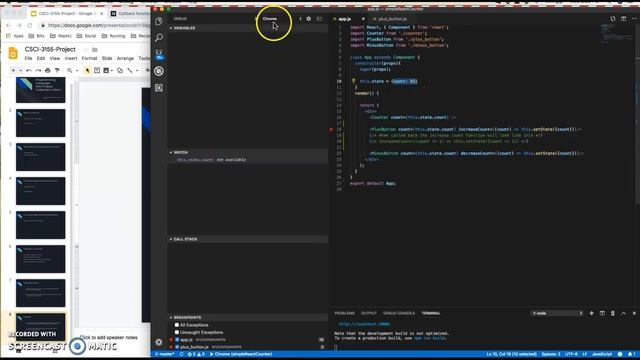The image size is (640, 360).
Task: Click the open changes icon in editor toolbar
Action: pyautogui.click(x=613, y=19)
